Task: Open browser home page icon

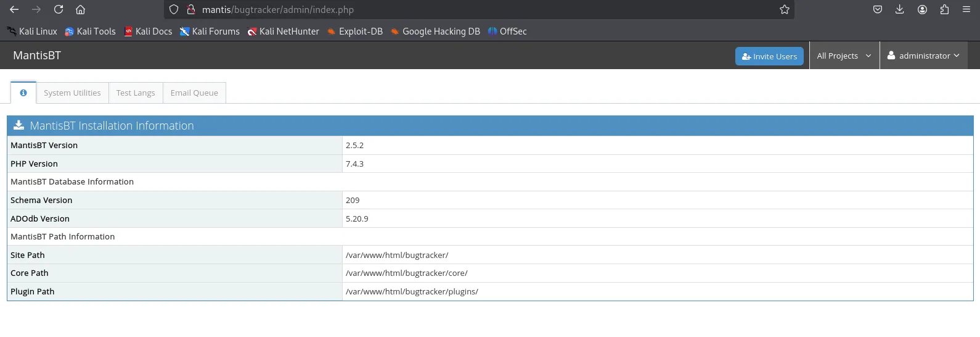Action: pos(80,9)
